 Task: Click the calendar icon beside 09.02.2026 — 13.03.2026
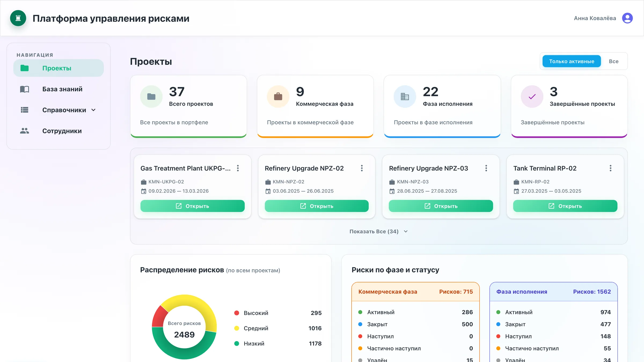(x=144, y=191)
